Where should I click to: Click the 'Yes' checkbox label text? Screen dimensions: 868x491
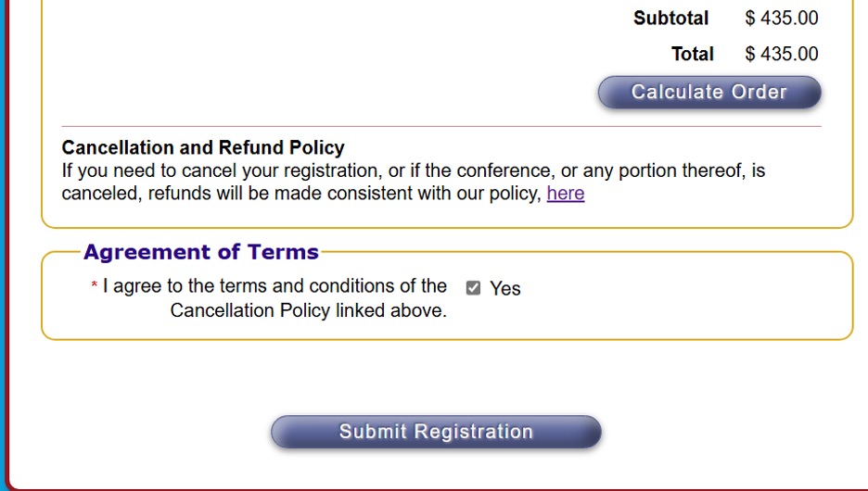click(x=505, y=289)
